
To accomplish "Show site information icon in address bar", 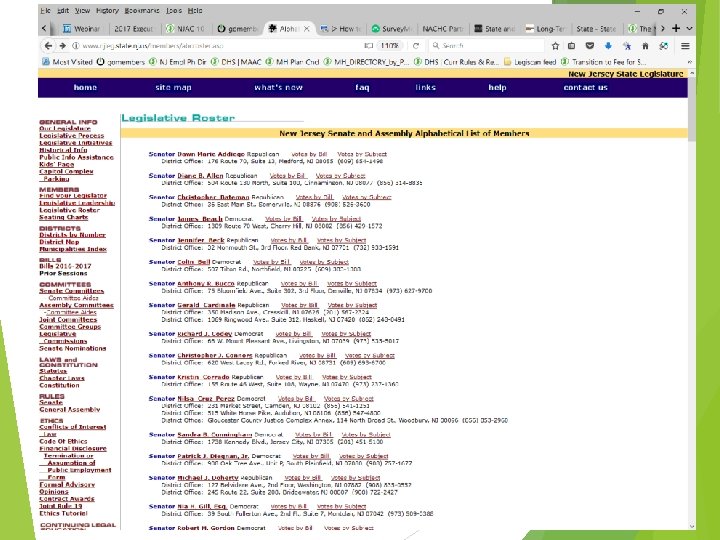I will click(76, 46).
